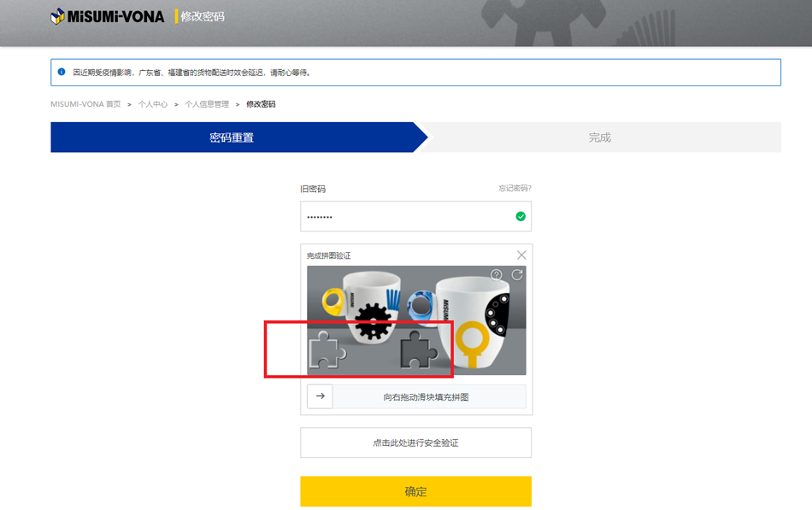
Task: Click the 向右拖动滑块填充拼图 slider track
Action: tap(427, 397)
